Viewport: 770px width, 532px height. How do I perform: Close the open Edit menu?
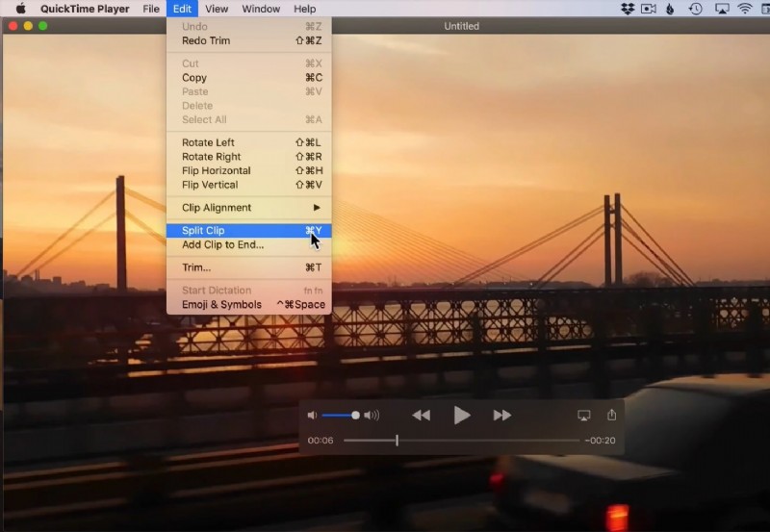182,9
